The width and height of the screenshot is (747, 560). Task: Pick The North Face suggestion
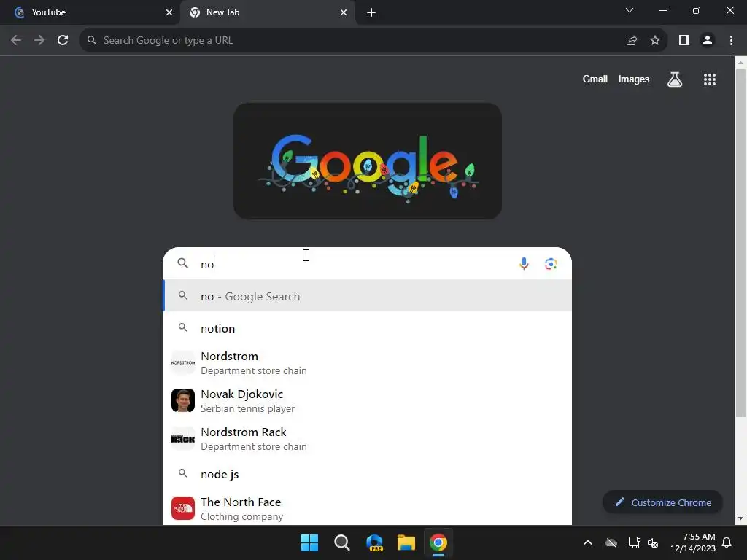[368, 508]
